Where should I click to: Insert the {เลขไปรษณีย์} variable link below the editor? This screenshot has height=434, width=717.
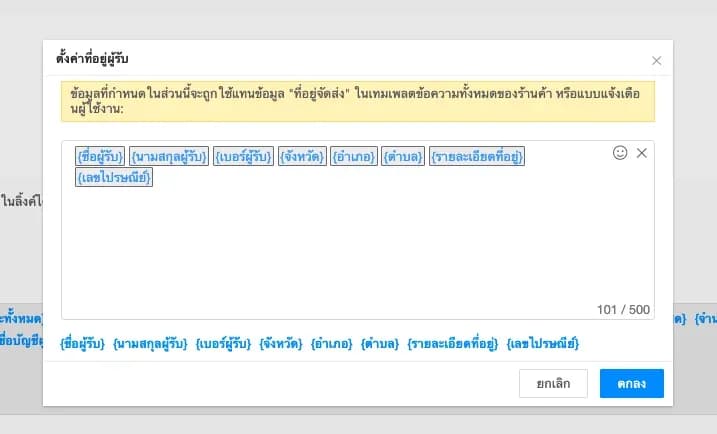point(543,343)
